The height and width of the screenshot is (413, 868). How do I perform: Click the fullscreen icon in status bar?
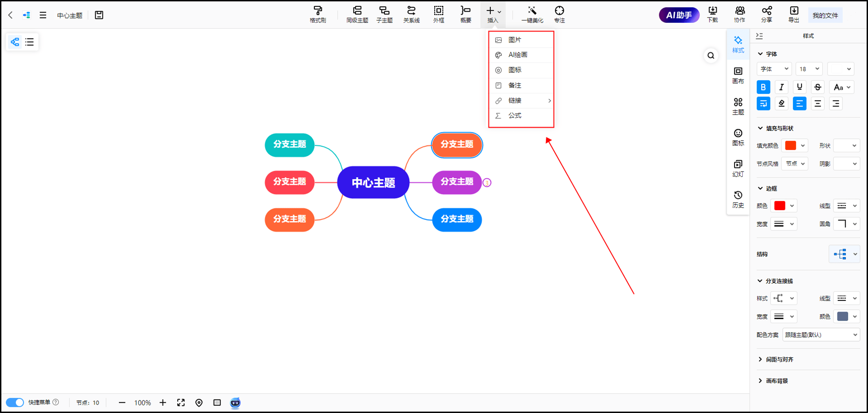pyautogui.click(x=181, y=403)
